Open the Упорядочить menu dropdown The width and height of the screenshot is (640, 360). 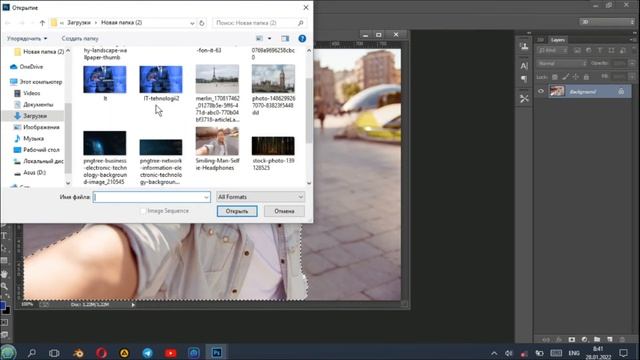coord(27,38)
